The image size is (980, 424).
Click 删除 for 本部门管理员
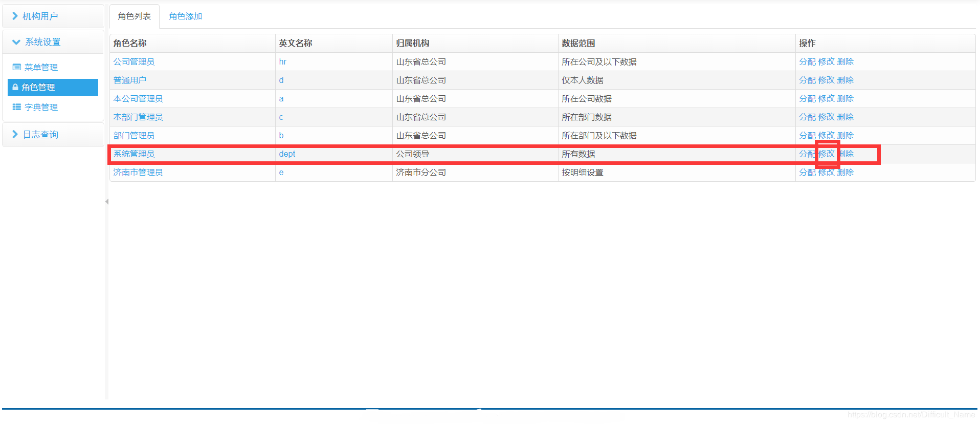point(845,117)
